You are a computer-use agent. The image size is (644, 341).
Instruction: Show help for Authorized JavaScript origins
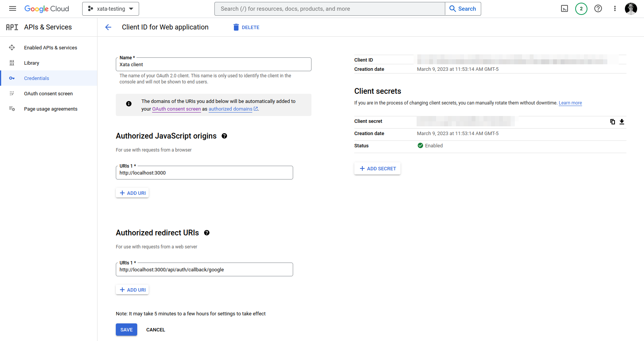click(x=224, y=136)
